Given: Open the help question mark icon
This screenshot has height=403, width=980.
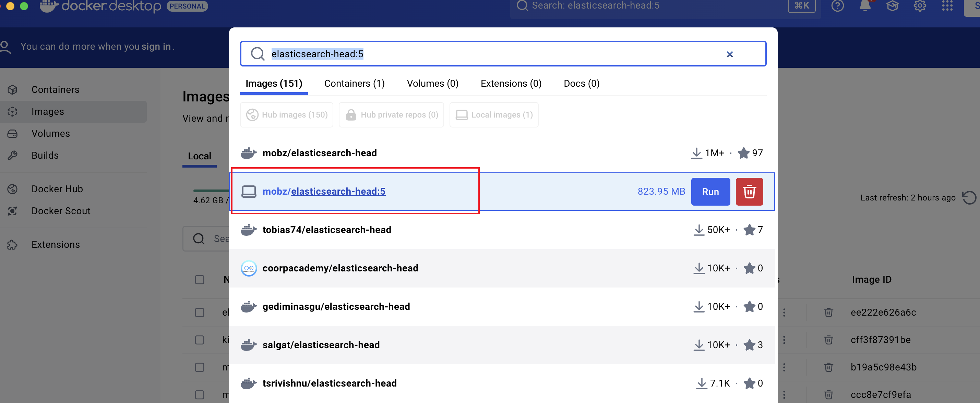Looking at the screenshot, I should 837,6.
